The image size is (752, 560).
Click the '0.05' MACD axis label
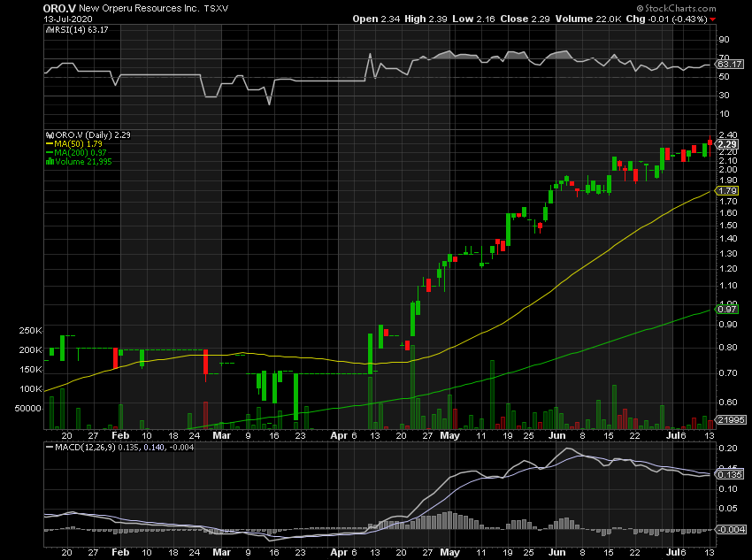point(728,509)
